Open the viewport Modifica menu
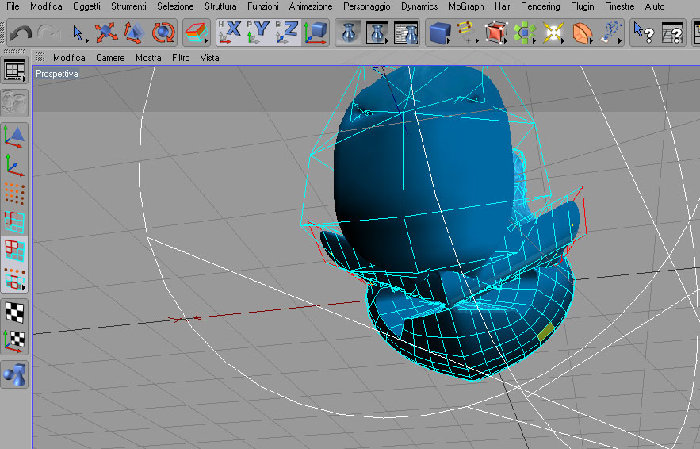The image size is (700, 449). [x=69, y=58]
